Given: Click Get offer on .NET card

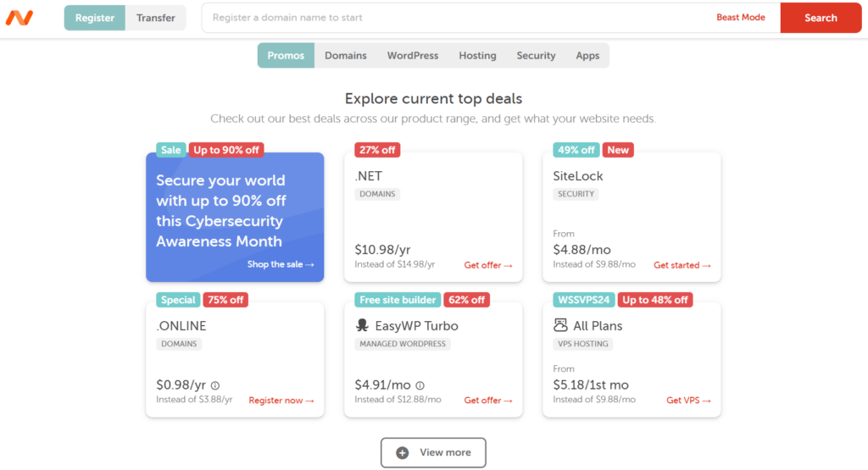Looking at the screenshot, I should 488,265.
